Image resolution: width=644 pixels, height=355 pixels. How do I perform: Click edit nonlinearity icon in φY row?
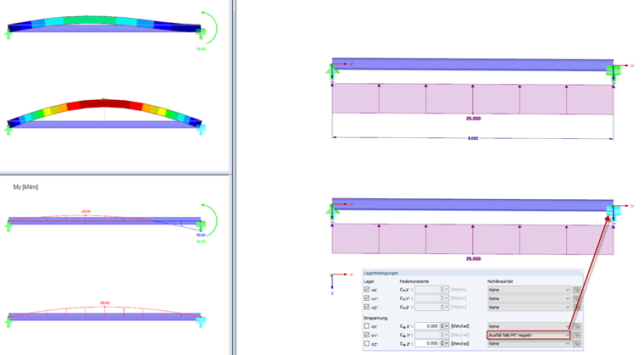point(577,336)
